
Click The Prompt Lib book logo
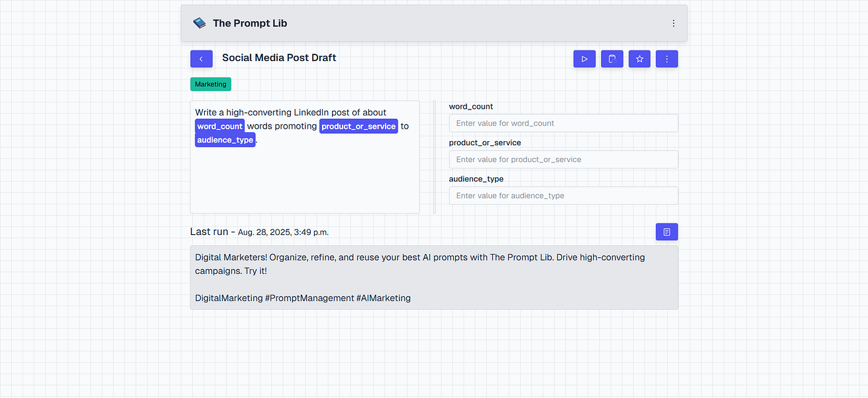point(198,22)
